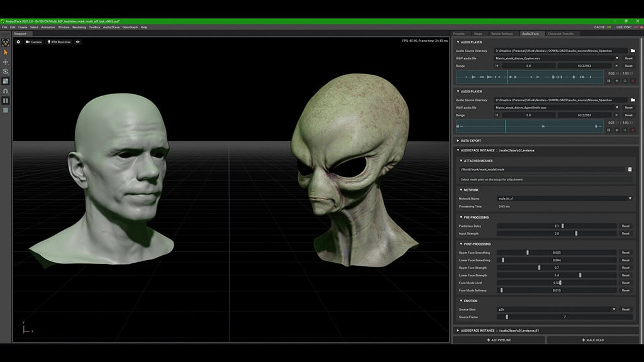644x362 pixels.
Task: Open the Source Shot dropdown
Action: tap(556, 309)
